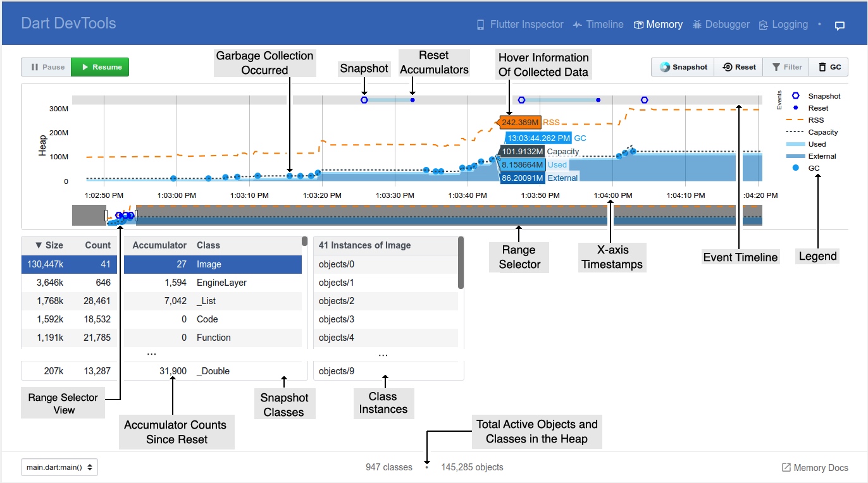Open the Flutter Inspector tab

click(519, 25)
